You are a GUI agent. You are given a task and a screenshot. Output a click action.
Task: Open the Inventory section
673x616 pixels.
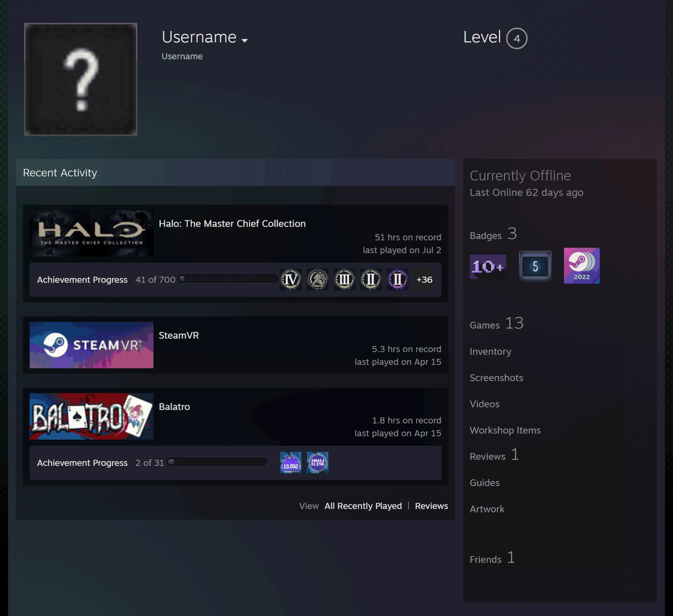click(490, 351)
